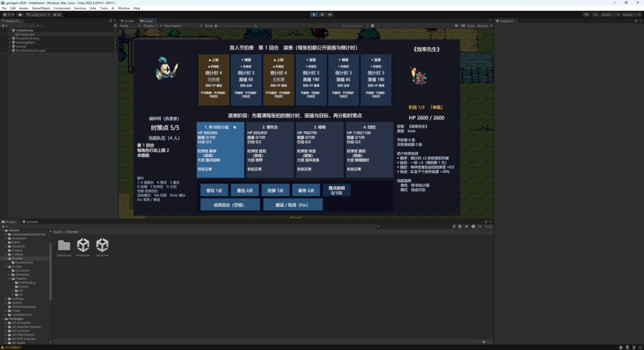The image size is (644, 350).
Task: Click the Project panel search field
Action: [413, 227]
